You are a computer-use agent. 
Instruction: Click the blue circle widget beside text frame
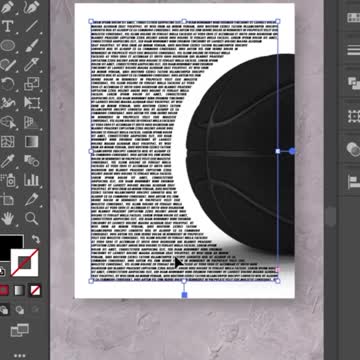point(292,151)
